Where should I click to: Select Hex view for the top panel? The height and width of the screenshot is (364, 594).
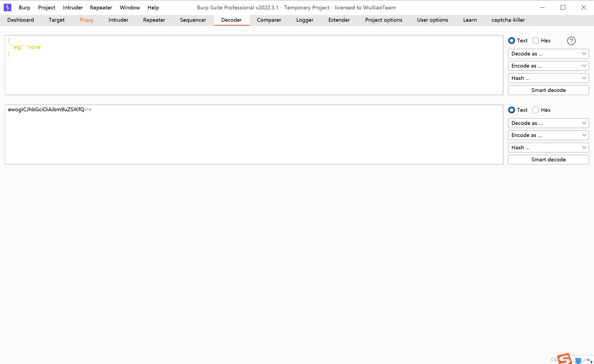[x=536, y=40]
